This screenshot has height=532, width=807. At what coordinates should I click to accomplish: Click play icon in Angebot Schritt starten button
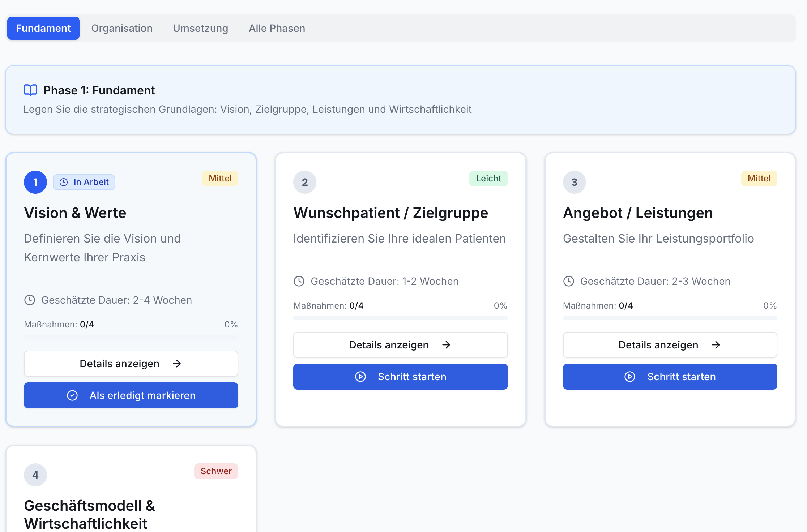pyautogui.click(x=630, y=377)
